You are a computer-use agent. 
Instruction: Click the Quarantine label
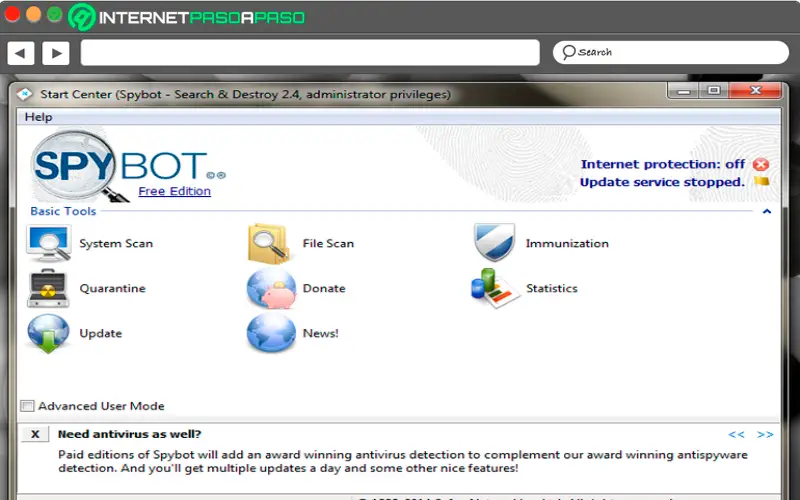pos(112,288)
